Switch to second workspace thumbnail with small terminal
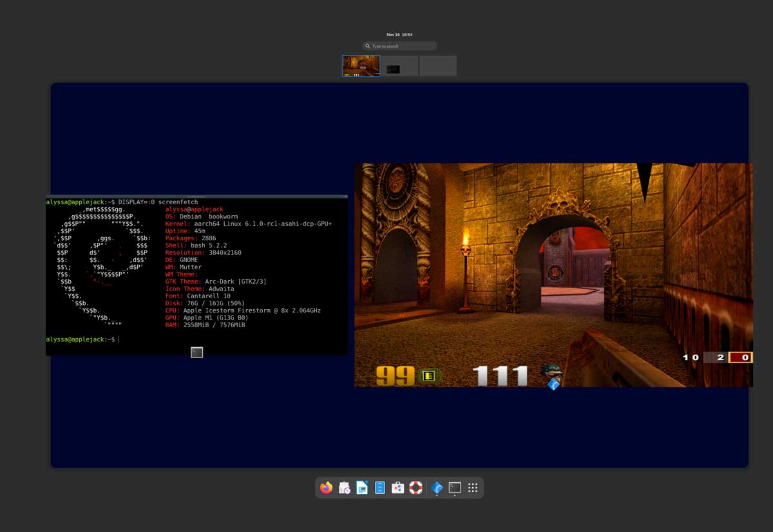This screenshot has width=773, height=532. 399,66
